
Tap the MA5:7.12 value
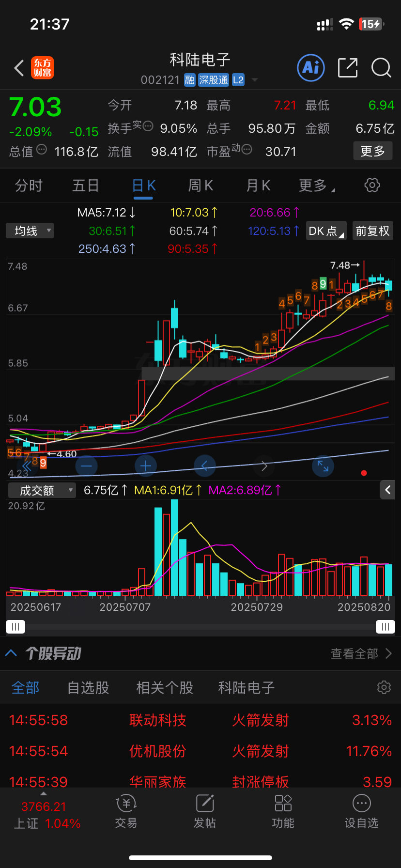pos(106,212)
